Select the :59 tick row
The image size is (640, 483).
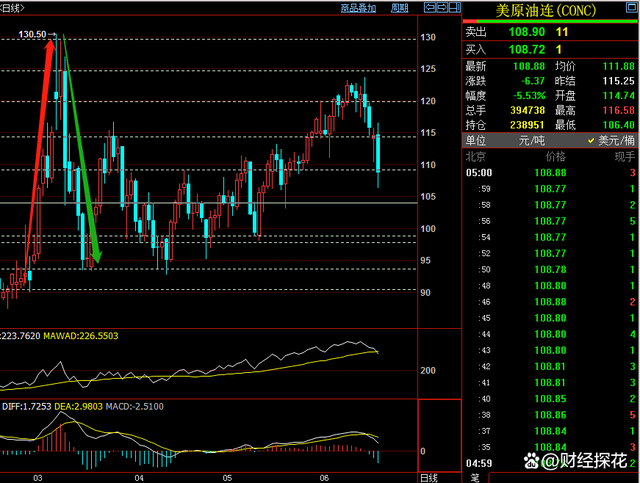[551, 189]
